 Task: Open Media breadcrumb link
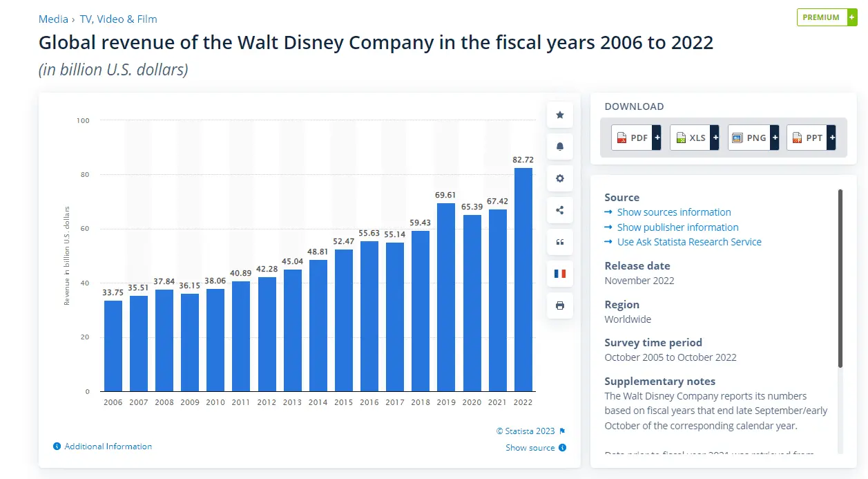pos(53,19)
